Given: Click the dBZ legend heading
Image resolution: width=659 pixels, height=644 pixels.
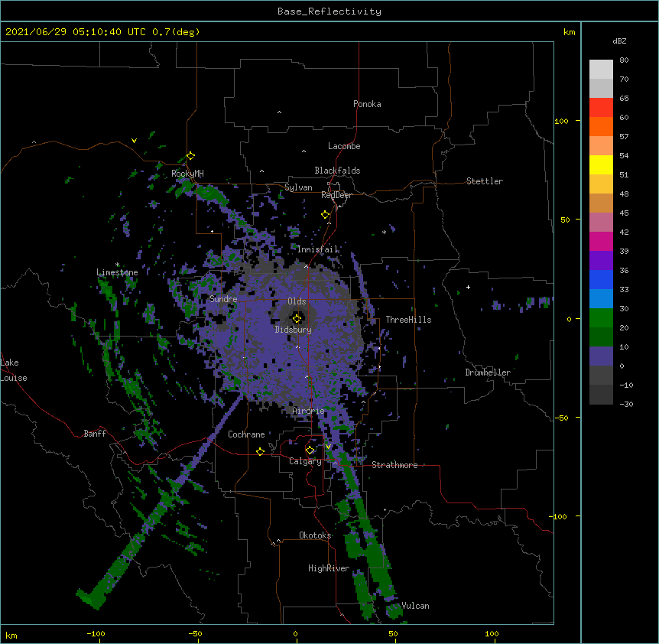Looking at the screenshot, I should [619, 41].
